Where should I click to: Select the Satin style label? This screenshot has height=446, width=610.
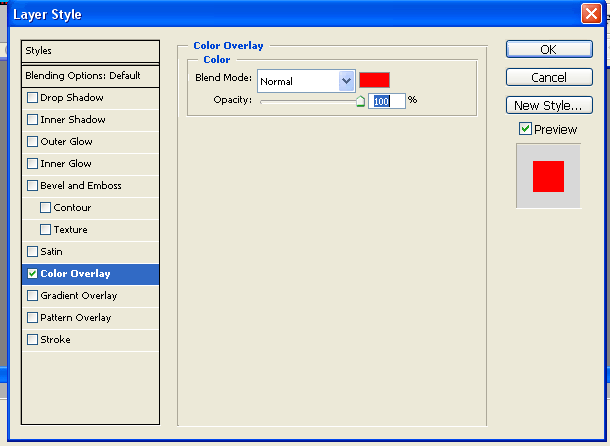tap(51, 251)
